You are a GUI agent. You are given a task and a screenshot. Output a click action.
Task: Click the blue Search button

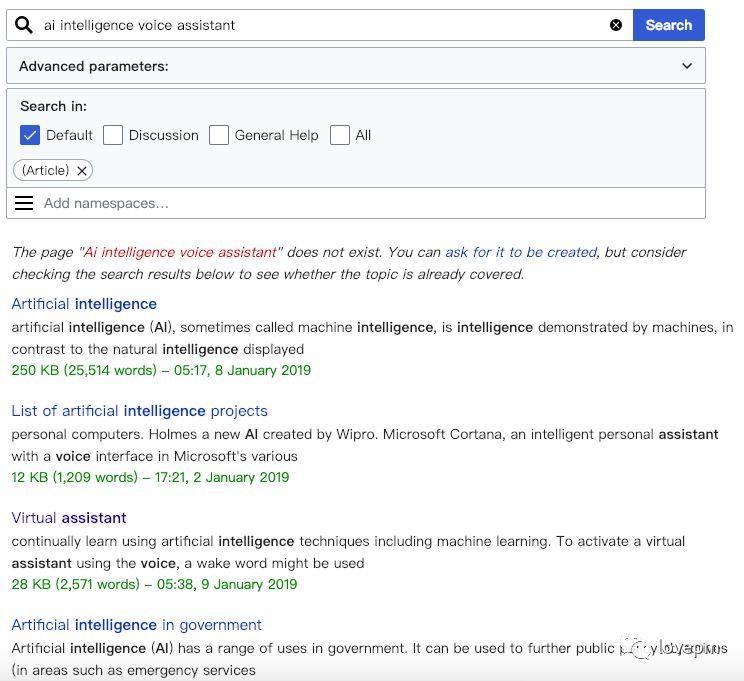(669, 25)
